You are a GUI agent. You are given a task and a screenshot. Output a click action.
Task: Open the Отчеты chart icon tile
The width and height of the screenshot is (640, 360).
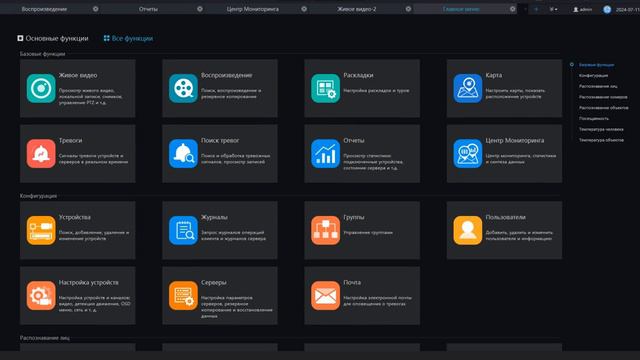[x=325, y=153]
